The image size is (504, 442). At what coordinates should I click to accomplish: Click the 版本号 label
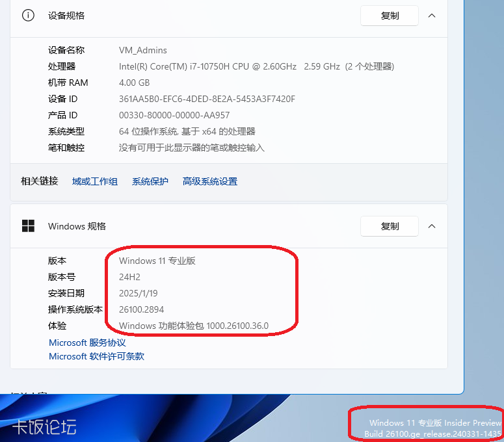(62, 277)
